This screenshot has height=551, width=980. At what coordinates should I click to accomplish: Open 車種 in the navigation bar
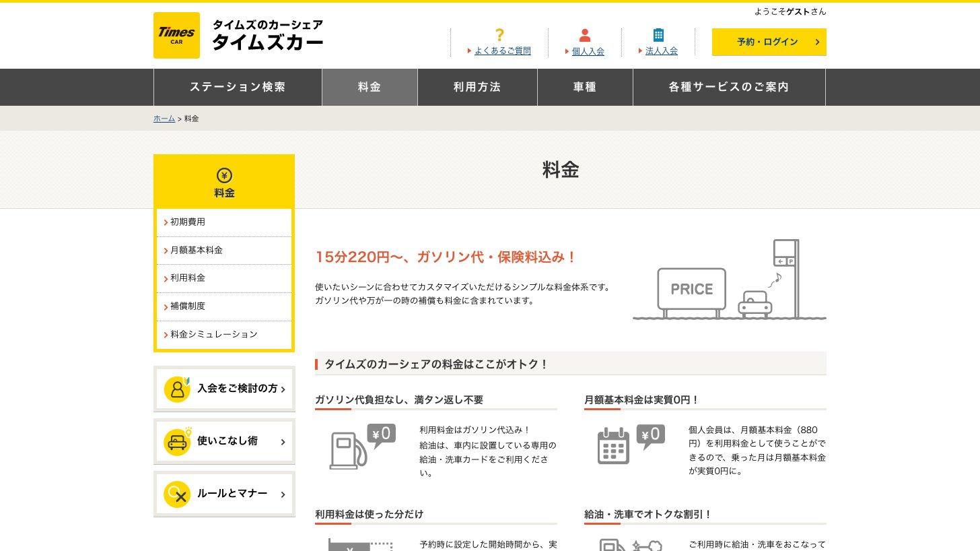(585, 87)
